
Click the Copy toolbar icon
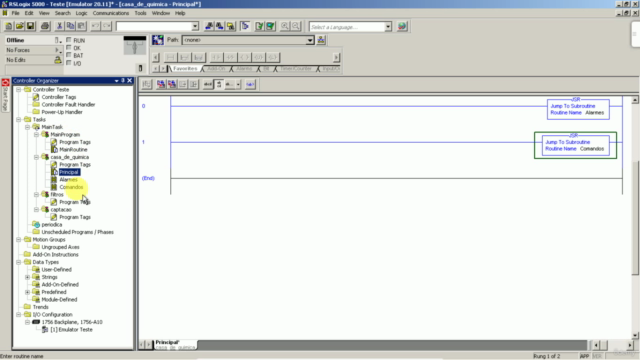pyautogui.click(x=70, y=26)
